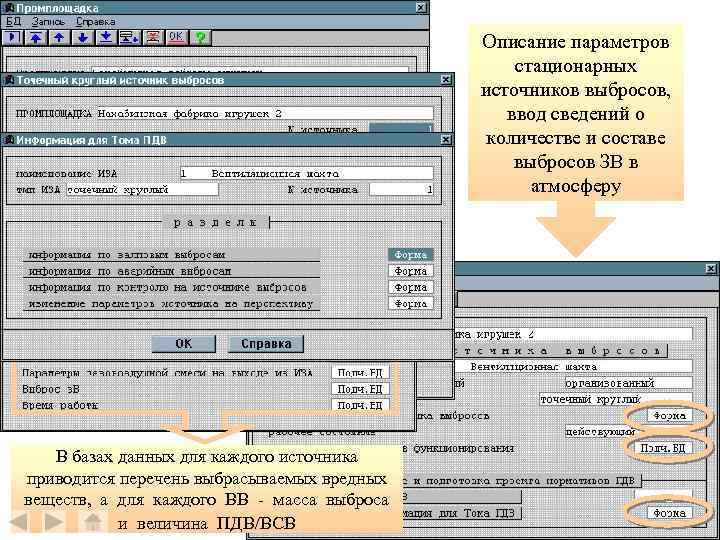Click the slide back arrow icon
Screen dimensions: 720x540
pyautogui.click(x=20, y=521)
